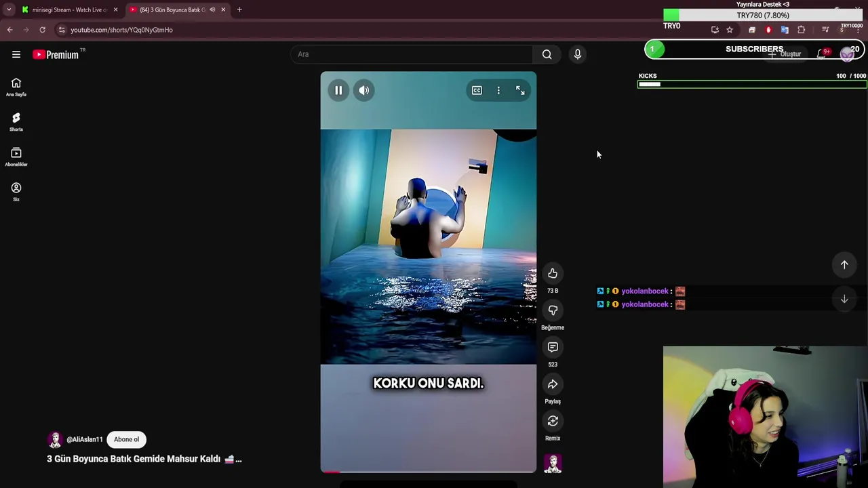Go to previous Short with up arrow
This screenshot has height=488, width=868.
point(844,265)
